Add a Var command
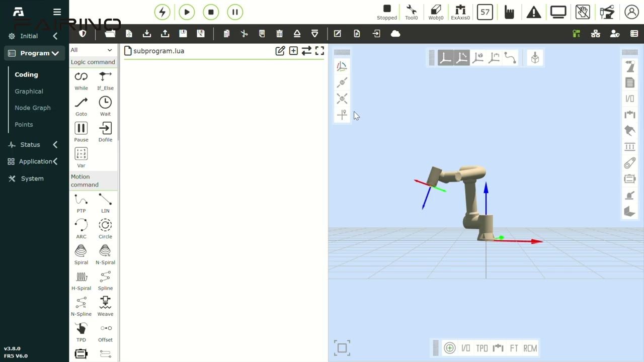The image size is (644, 362). (81, 158)
